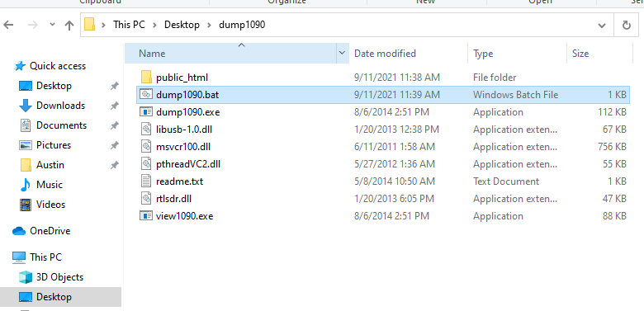Click the 756 KB size value
This screenshot has width=644, height=311.
[612, 147]
